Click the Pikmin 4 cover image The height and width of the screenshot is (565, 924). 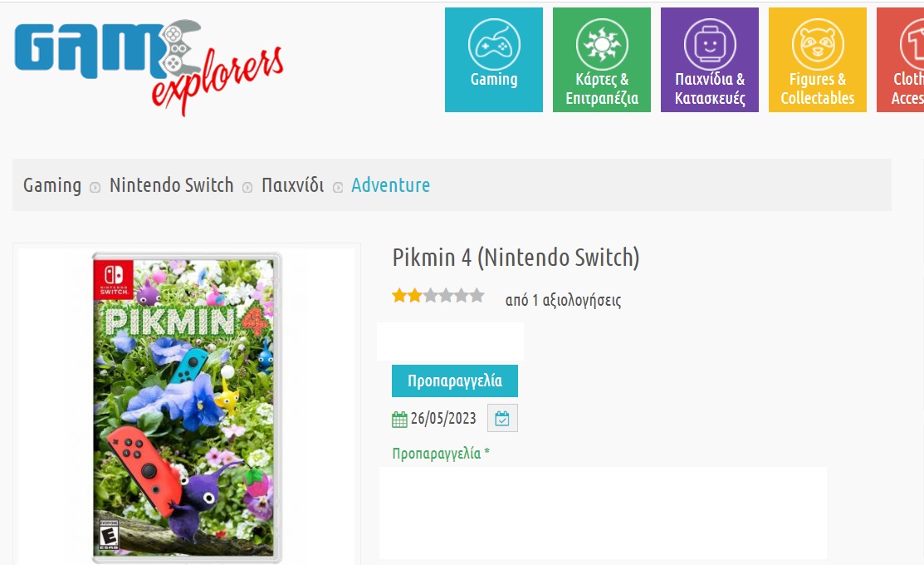tap(187, 407)
